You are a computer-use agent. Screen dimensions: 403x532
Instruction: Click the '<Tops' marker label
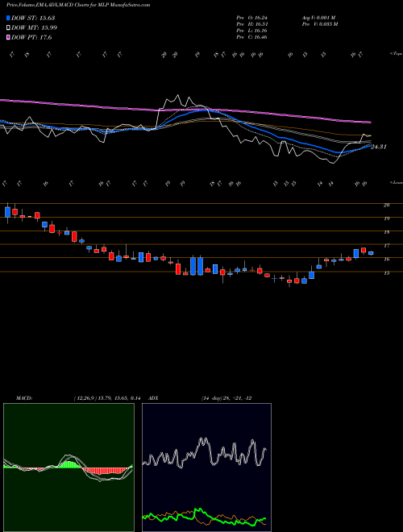[397, 54]
